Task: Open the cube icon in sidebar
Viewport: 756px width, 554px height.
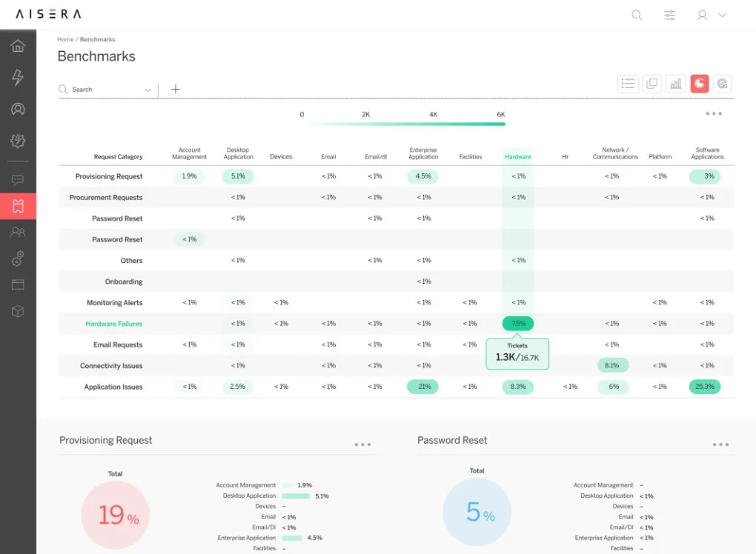Action: coord(18,311)
